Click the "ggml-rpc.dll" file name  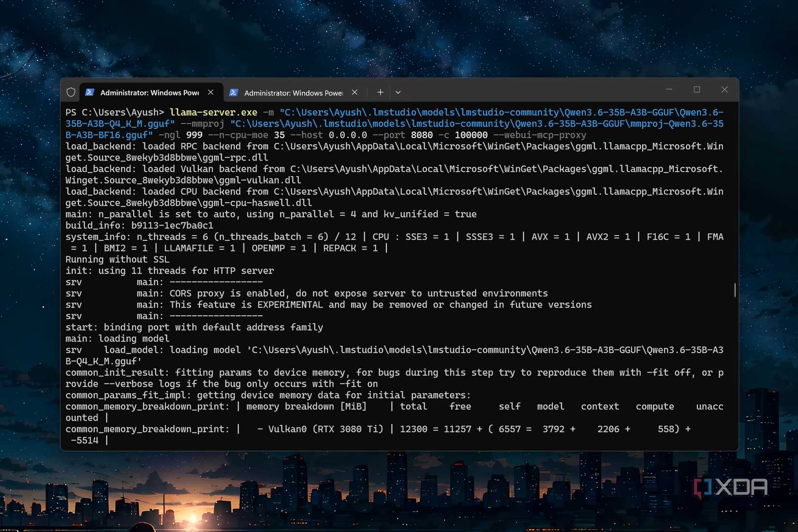point(236,158)
